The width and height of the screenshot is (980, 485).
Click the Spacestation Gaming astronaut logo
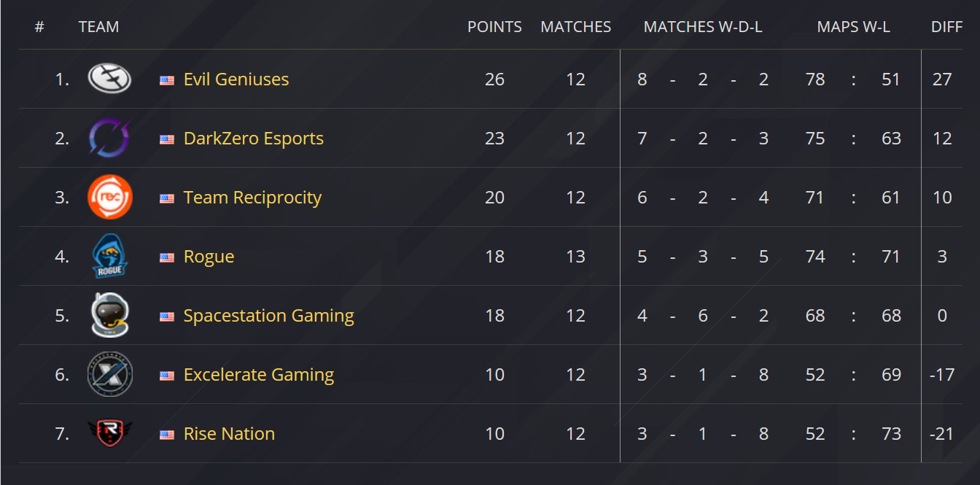coord(110,315)
